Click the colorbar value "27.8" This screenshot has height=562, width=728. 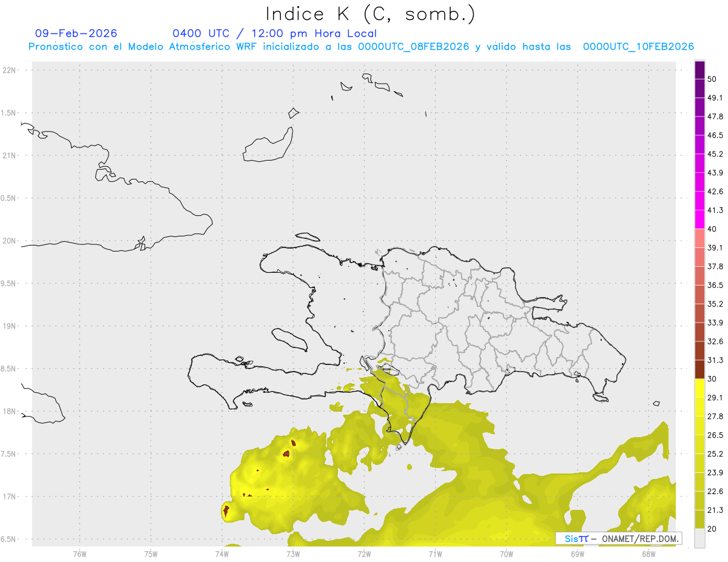click(715, 416)
